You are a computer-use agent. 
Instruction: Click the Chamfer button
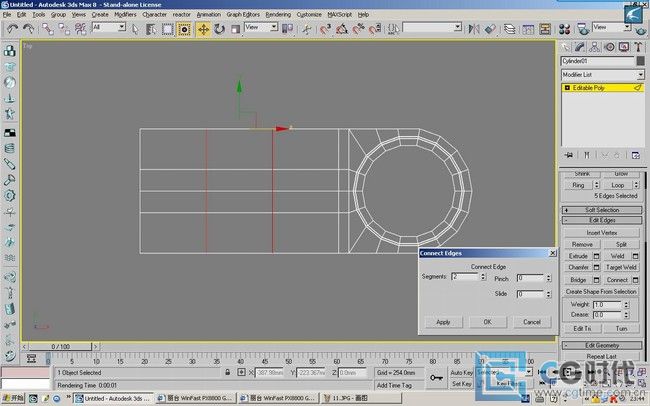579,267
